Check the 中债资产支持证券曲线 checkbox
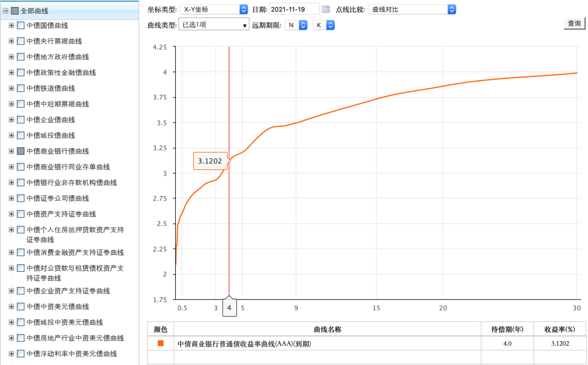 pyautogui.click(x=21, y=214)
